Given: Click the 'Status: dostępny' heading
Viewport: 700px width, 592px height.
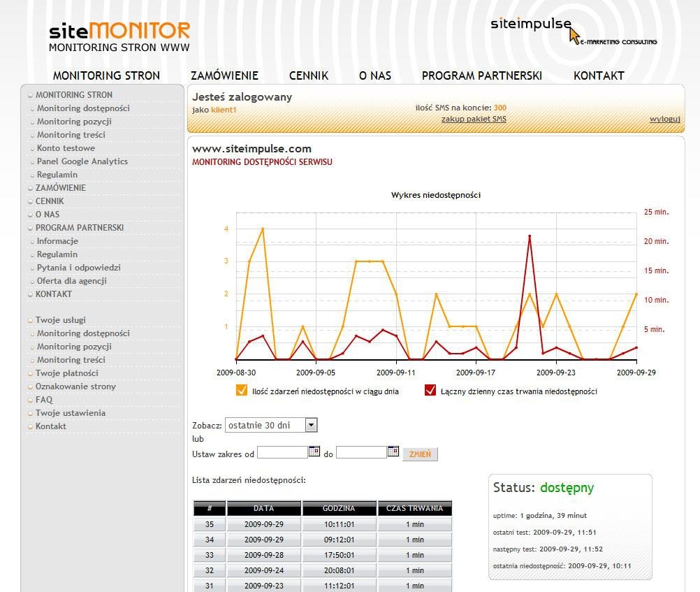Looking at the screenshot, I should [x=544, y=488].
